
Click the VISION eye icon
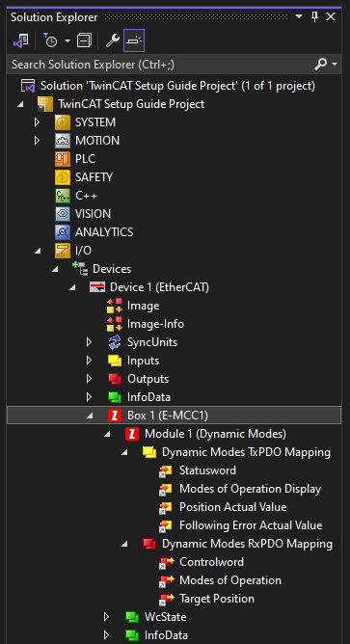coord(63,214)
